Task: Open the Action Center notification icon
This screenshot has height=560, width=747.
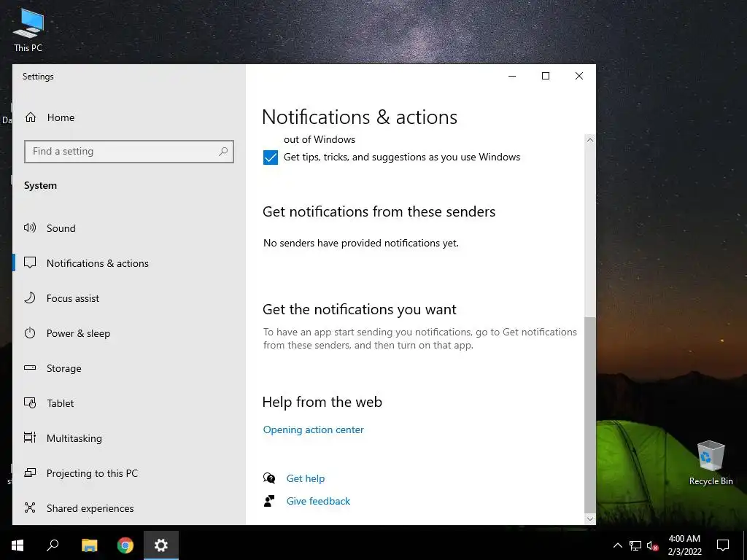Action: pyautogui.click(x=723, y=545)
